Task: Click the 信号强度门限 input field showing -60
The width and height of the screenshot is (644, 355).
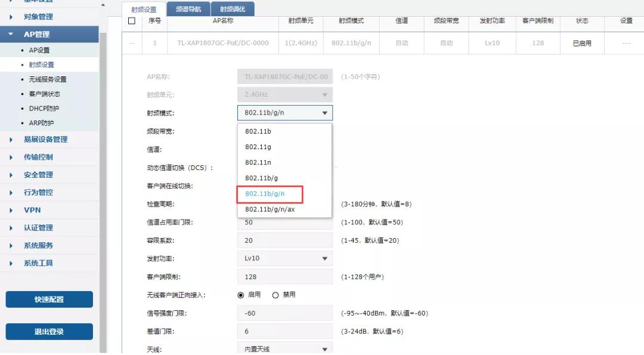Action: point(284,313)
